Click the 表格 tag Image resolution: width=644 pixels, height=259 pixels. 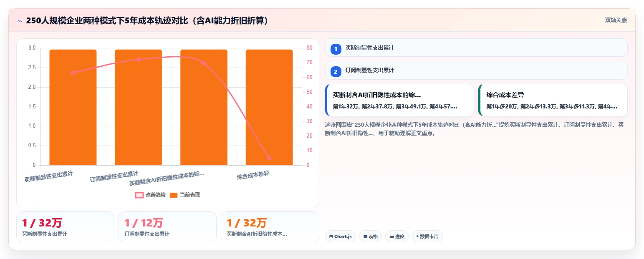click(370, 236)
